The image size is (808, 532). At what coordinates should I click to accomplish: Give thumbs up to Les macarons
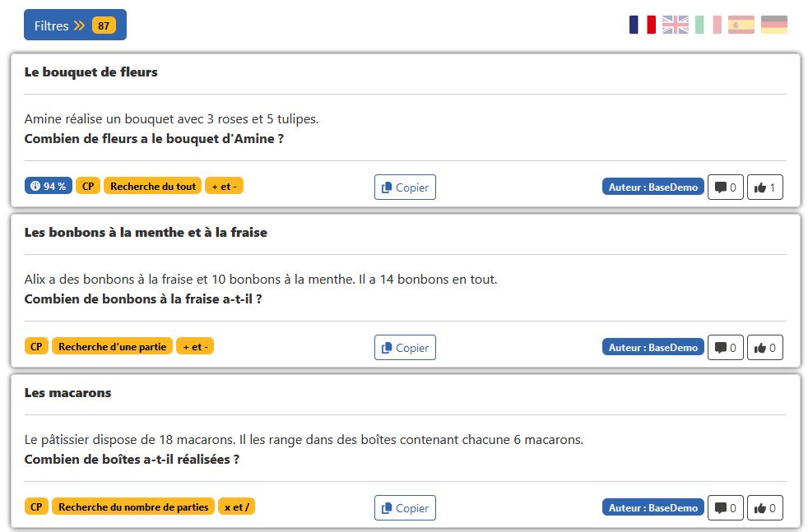(764, 508)
